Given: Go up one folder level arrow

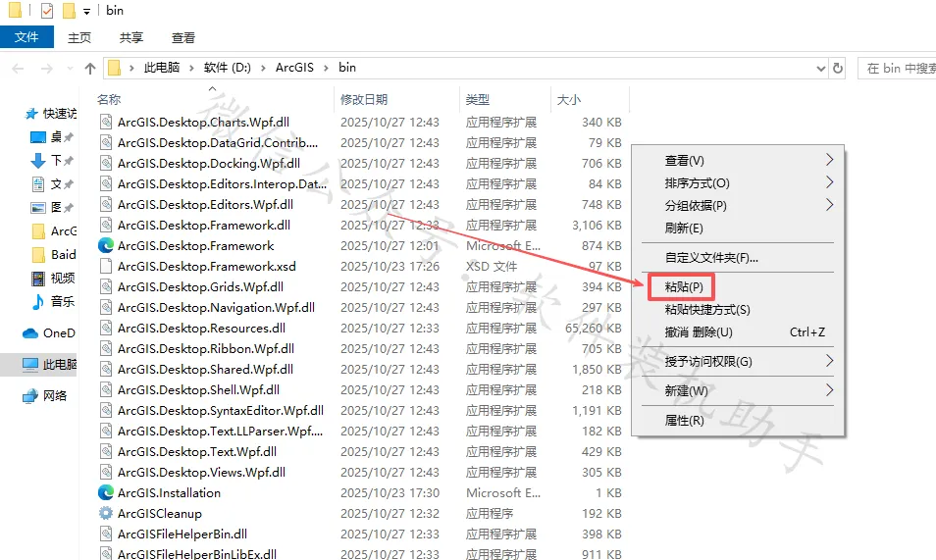Looking at the screenshot, I should 90,69.
